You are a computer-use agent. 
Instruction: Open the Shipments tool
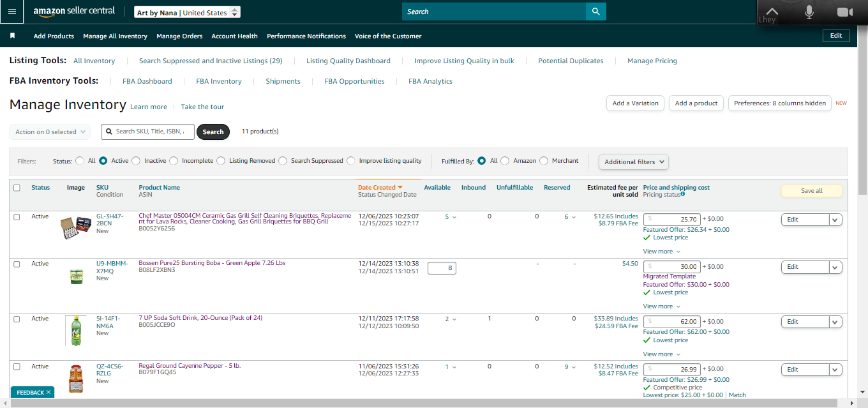click(x=283, y=81)
